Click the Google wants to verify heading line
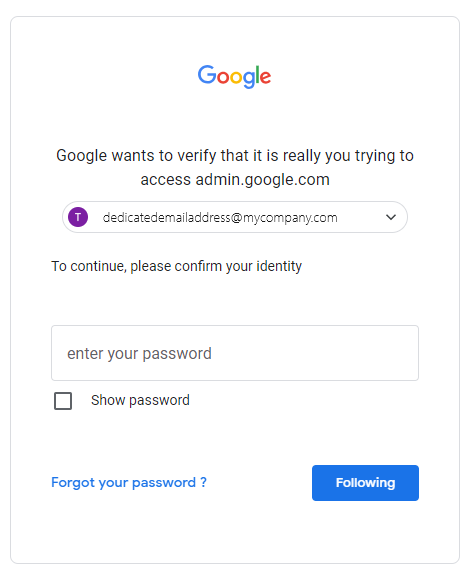 (x=235, y=156)
